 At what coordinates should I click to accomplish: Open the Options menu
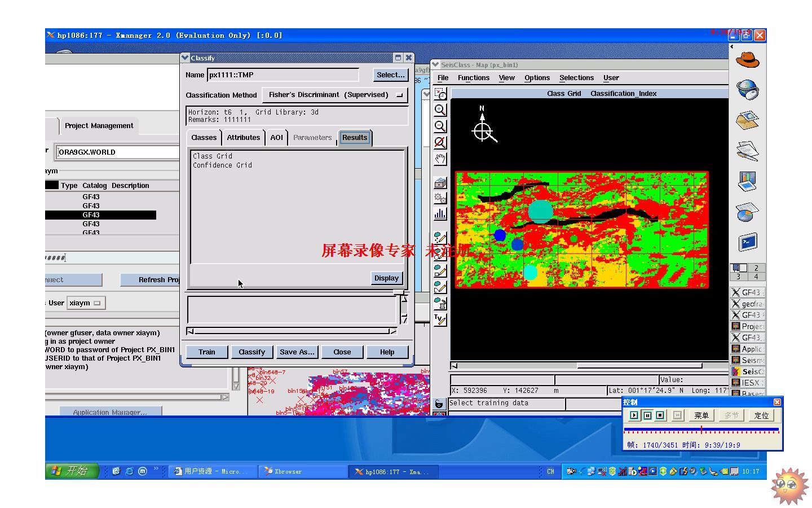[x=537, y=78]
